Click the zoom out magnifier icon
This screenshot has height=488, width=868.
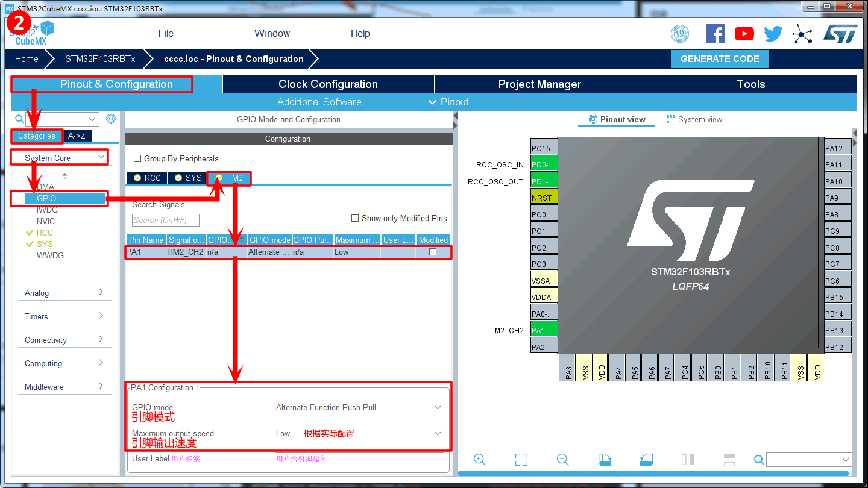(563, 460)
